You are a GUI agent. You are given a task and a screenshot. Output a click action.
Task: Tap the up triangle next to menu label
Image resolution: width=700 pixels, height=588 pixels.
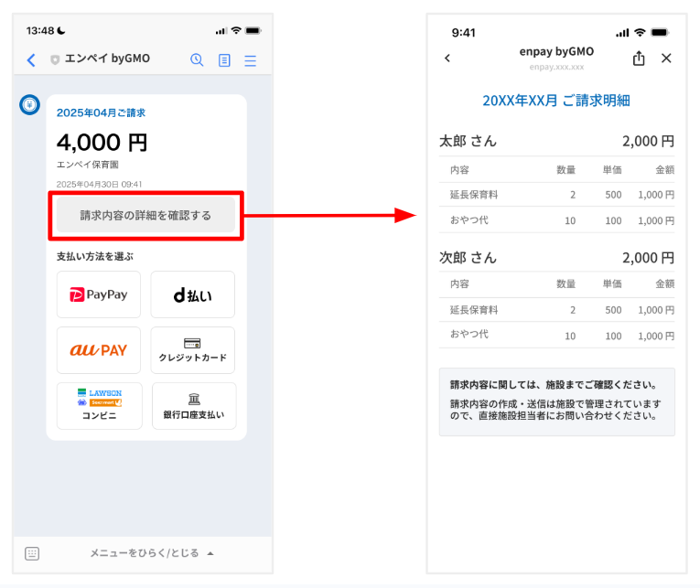click(210, 553)
